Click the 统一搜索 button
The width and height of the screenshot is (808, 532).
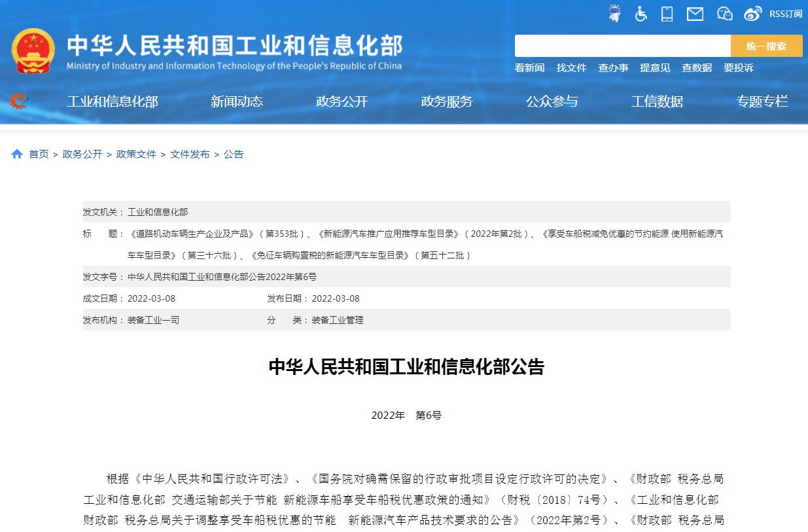pyautogui.click(x=767, y=46)
